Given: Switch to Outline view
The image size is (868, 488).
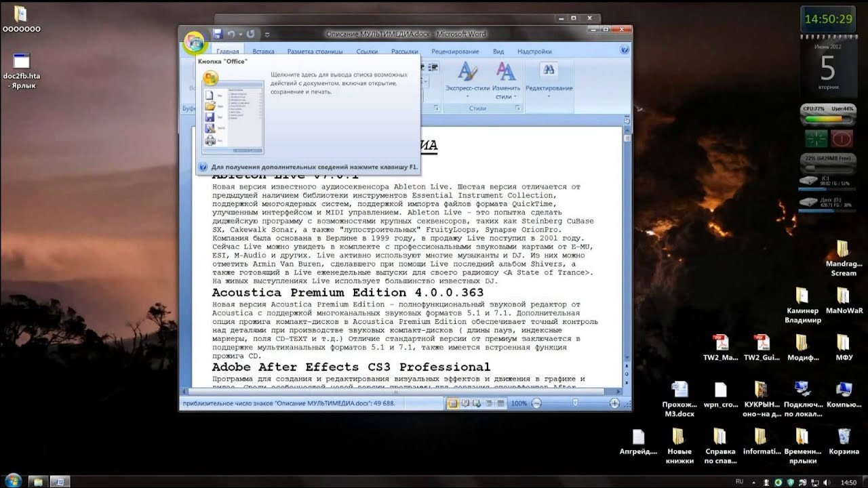Looking at the screenshot, I should click(x=488, y=403).
